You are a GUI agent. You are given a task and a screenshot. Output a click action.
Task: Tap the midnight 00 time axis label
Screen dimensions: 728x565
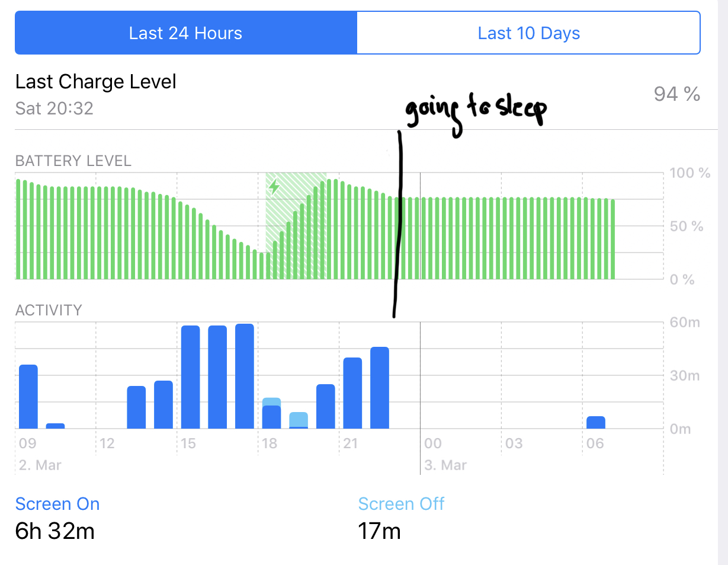tap(433, 443)
